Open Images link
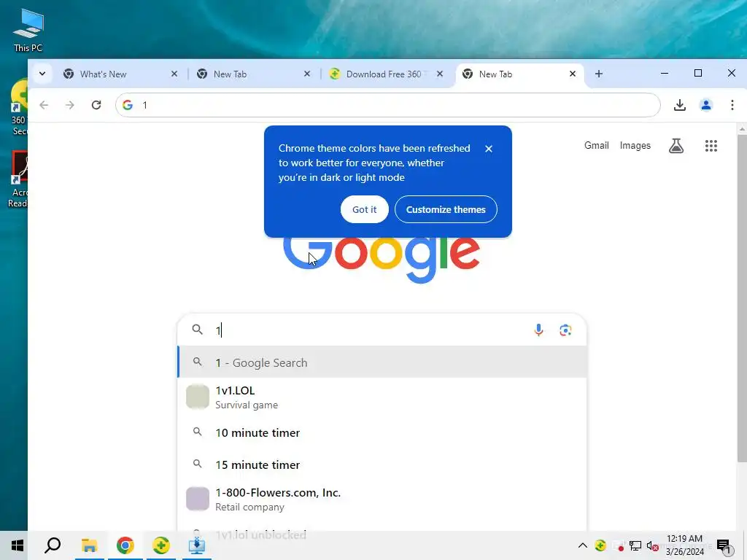Screen dimensions: 747x560 tap(635, 146)
